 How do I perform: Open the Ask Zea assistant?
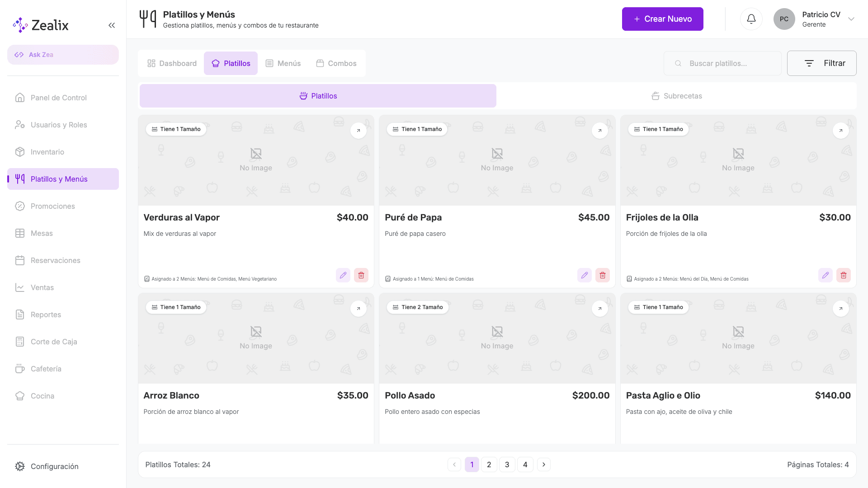(63, 55)
